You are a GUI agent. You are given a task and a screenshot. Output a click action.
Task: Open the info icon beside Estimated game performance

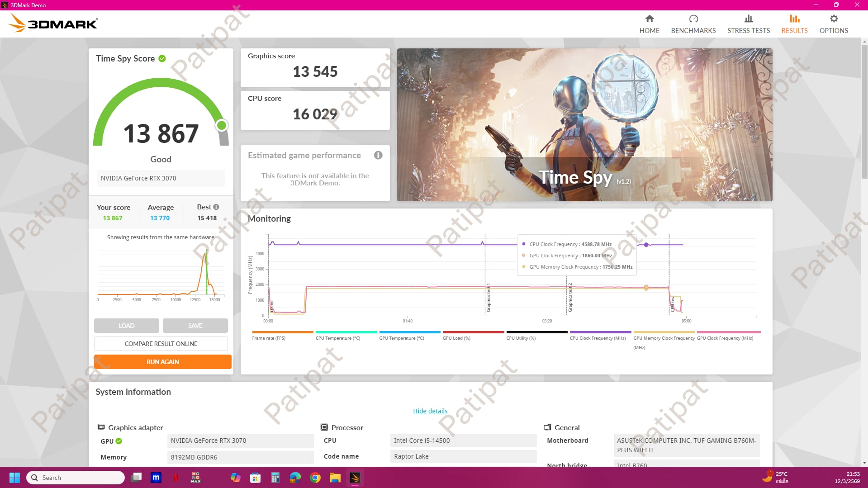tap(378, 155)
